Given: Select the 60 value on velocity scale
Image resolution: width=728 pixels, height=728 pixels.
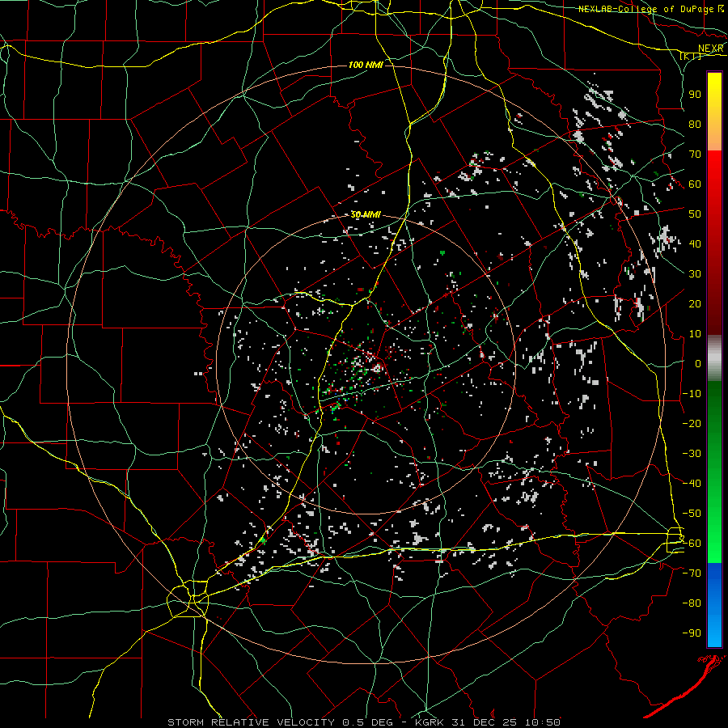Looking at the screenshot, I should 695,184.
